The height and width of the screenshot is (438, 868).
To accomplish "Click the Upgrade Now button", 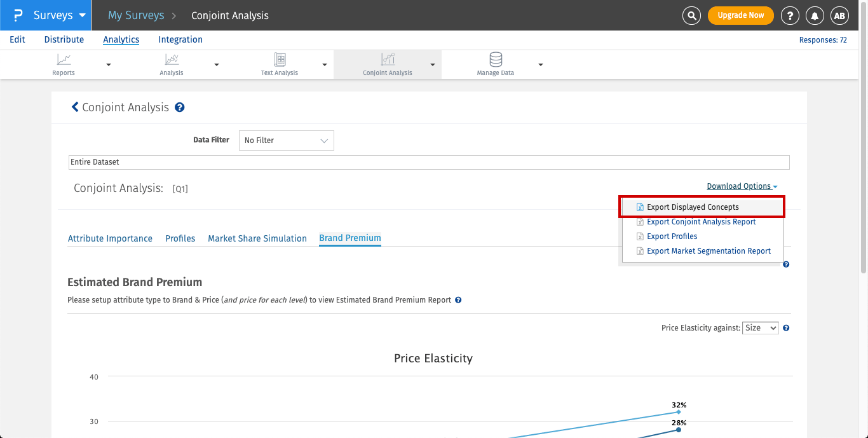I will pyautogui.click(x=740, y=15).
